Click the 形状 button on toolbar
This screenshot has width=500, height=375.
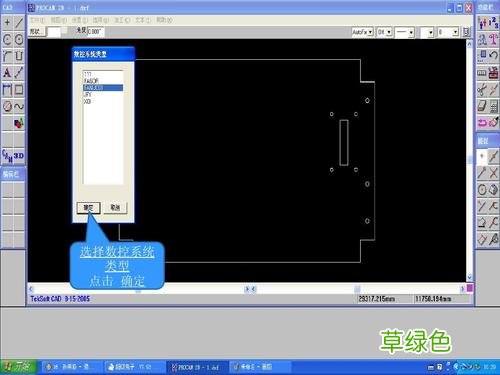36,32
